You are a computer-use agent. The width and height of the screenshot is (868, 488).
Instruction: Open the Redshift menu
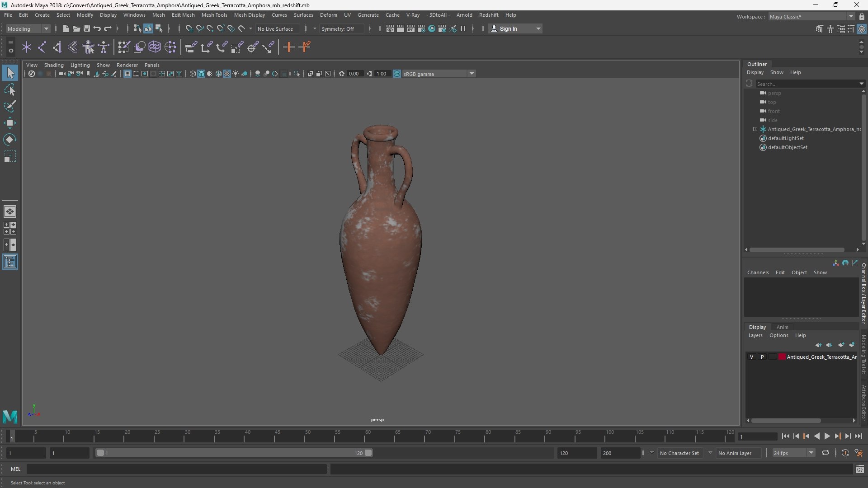(489, 15)
